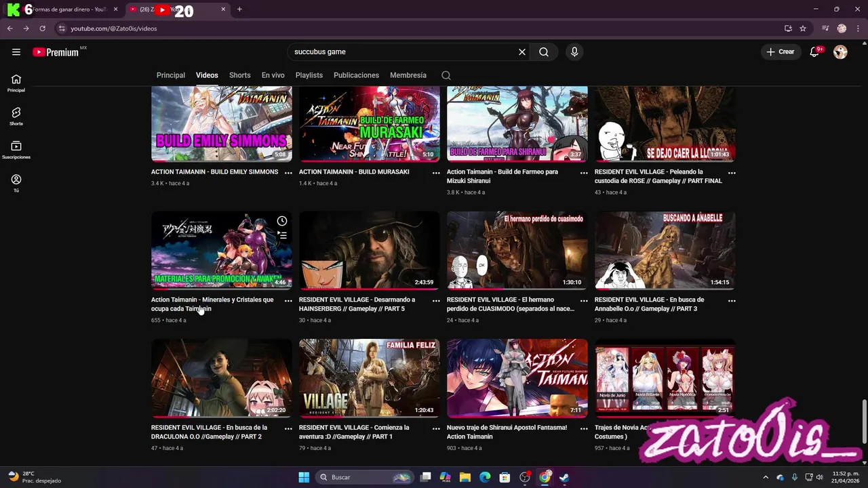Switch to channel Principal tab
The height and width of the screenshot is (488, 868).
(171, 75)
